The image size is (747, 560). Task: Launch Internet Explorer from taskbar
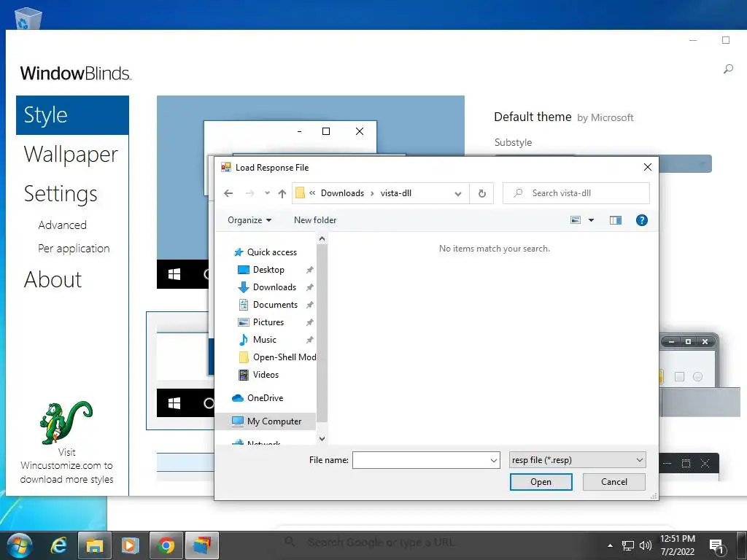pyautogui.click(x=58, y=545)
